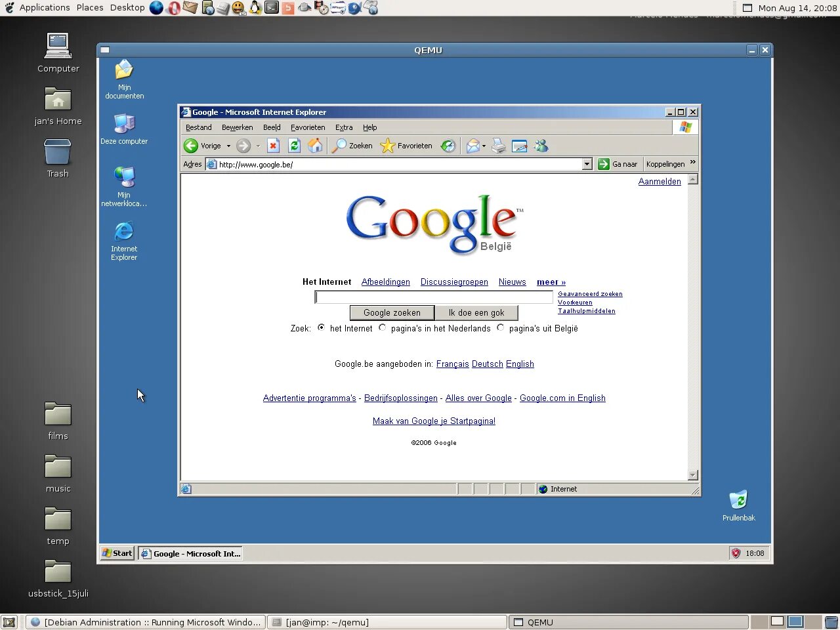Open the GNOME Places menu

[x=90, y=8]
